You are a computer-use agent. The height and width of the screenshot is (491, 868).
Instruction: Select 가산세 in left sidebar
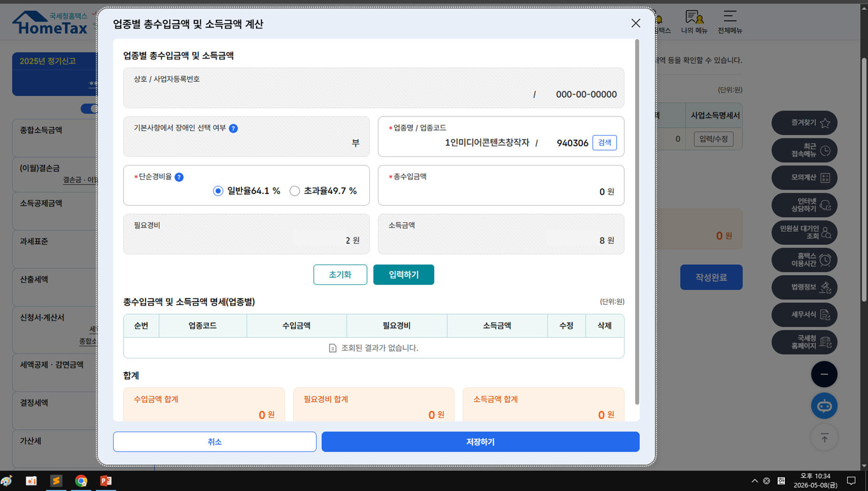point(30,441)
